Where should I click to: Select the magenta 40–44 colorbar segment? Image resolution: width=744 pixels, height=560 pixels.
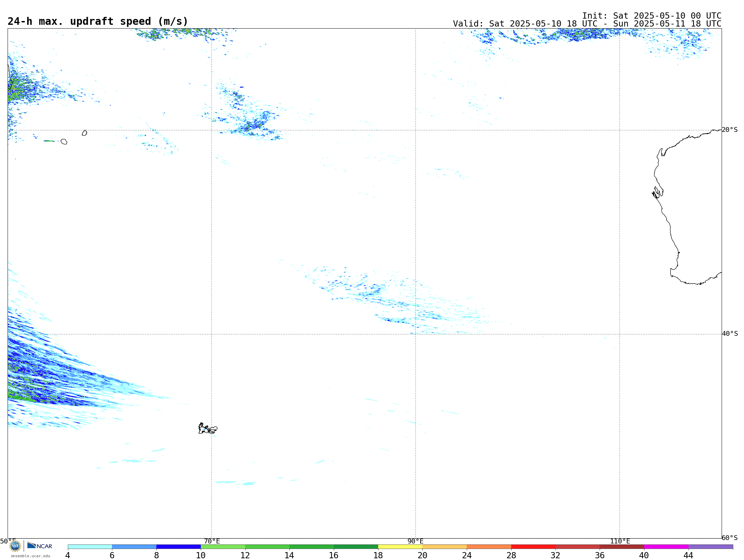tap(666, 547)
